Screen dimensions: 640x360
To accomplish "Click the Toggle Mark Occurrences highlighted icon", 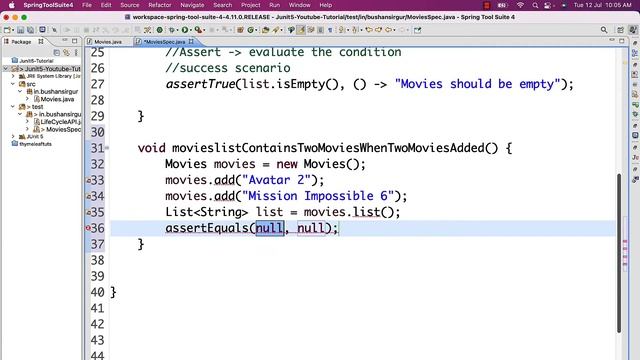I will [301, 30].
